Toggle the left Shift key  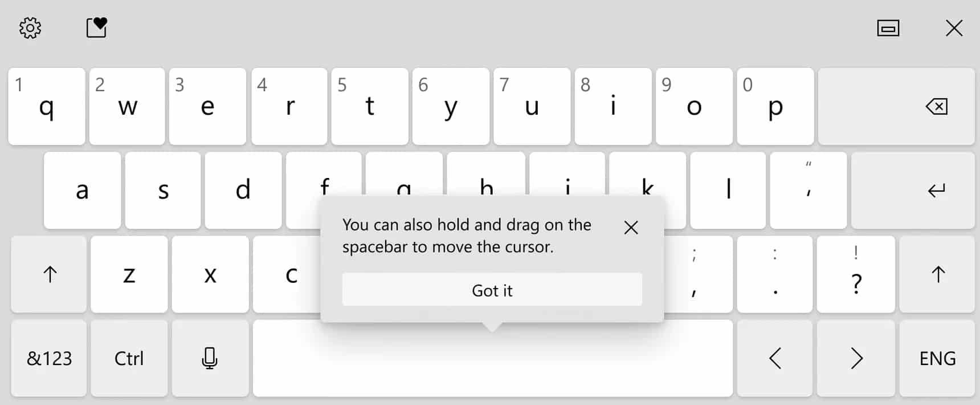coord(50,274)
